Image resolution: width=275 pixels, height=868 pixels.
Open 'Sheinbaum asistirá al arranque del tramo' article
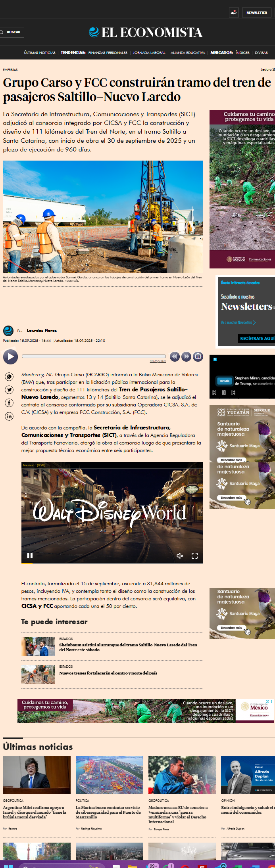click(x=128, y=647)
